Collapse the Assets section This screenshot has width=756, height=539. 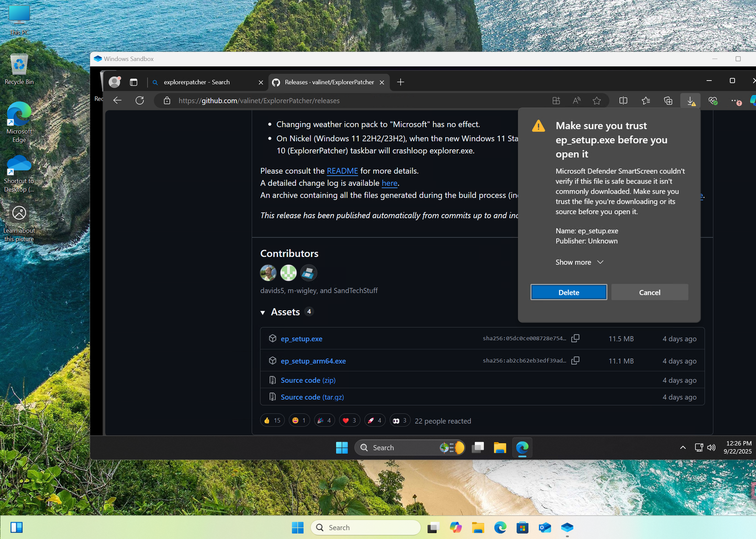coord(263,312)
